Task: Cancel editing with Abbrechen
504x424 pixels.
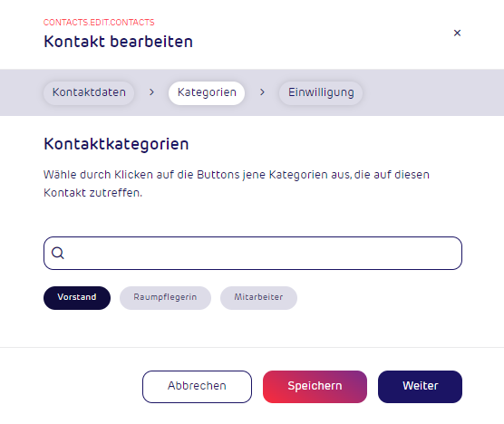Action: (197, 387)
